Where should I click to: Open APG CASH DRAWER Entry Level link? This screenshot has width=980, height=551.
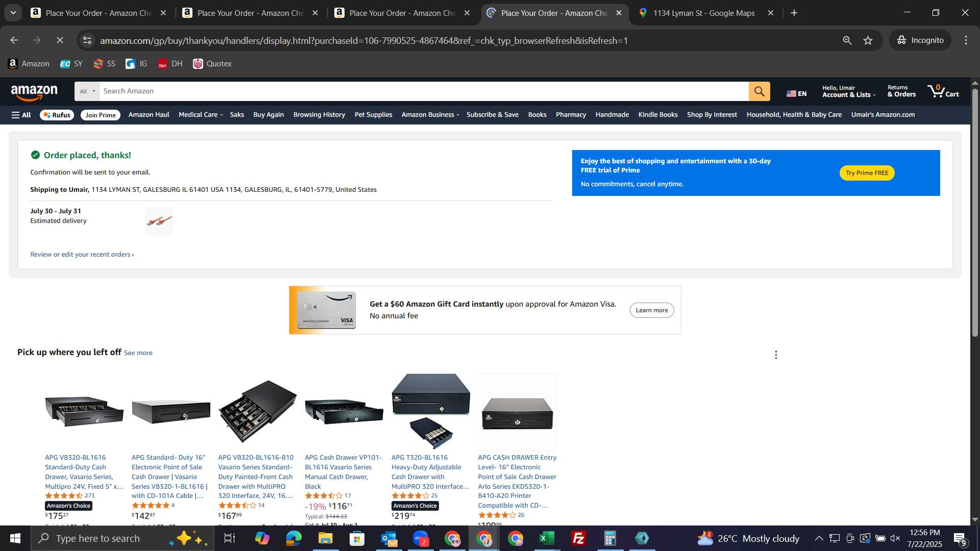[x=518, y=481]
